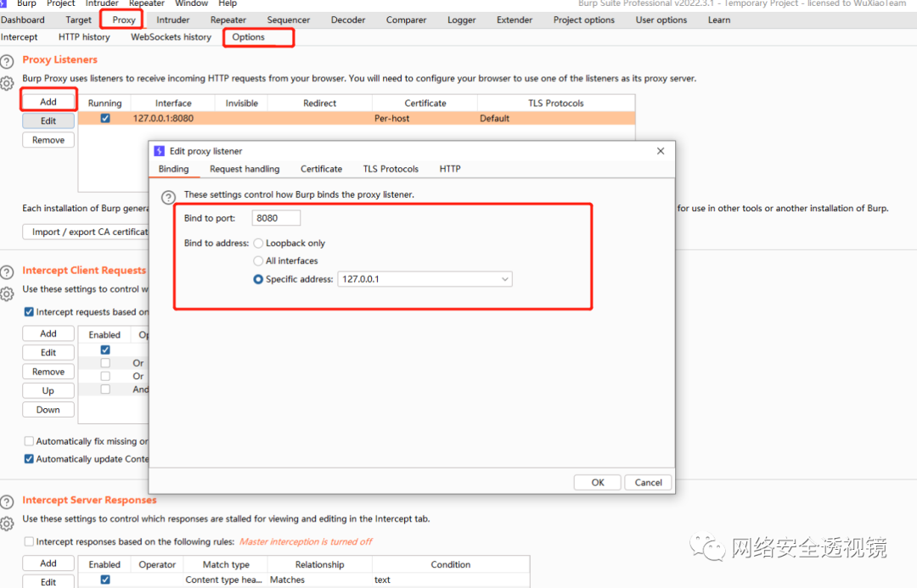Click Add under Proxy Listeners
The width and height of the screenshot is (917, 588).
(48, 102)
